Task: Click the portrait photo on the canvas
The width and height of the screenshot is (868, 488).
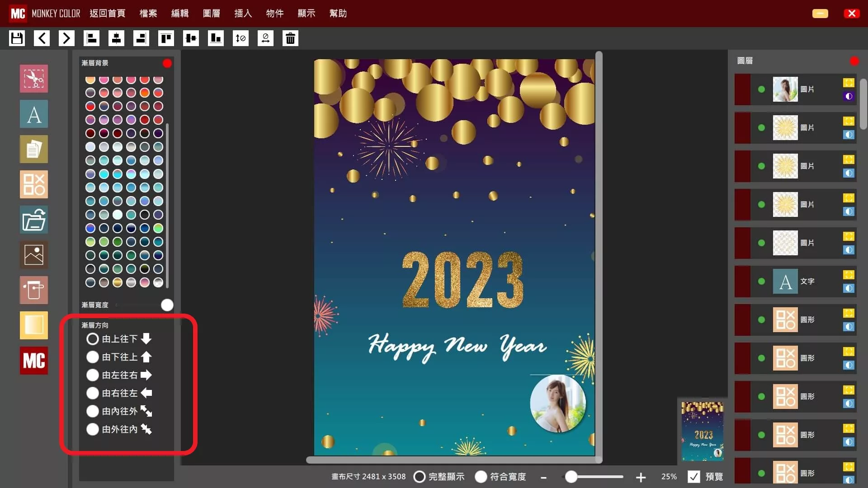Action: point(558,404)
